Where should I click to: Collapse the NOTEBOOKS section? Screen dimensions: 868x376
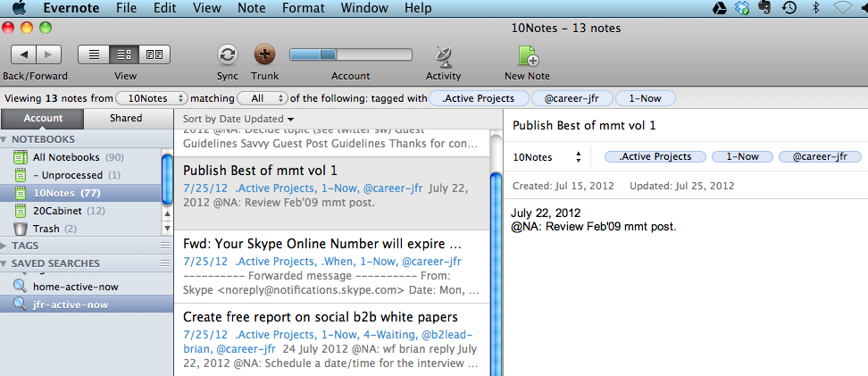tap(4, 139)
